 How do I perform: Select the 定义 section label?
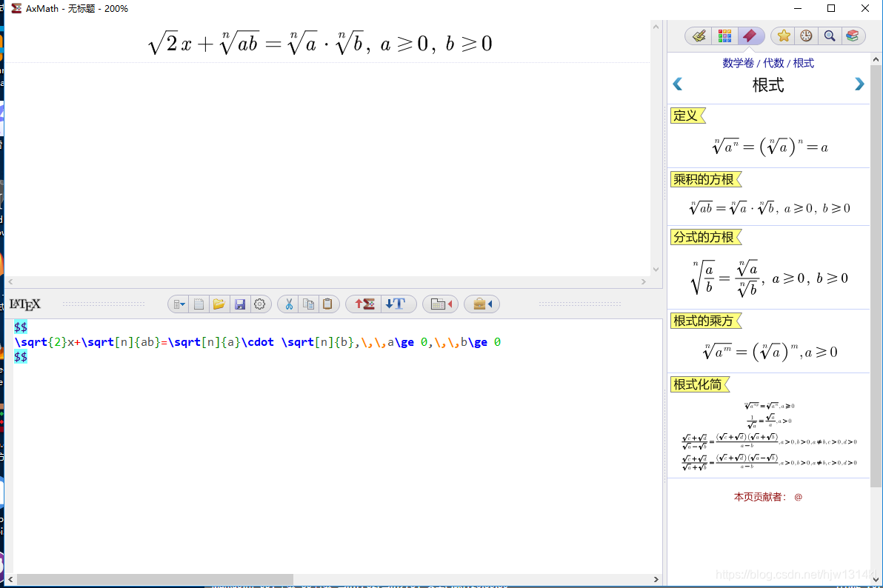(685, 116)
